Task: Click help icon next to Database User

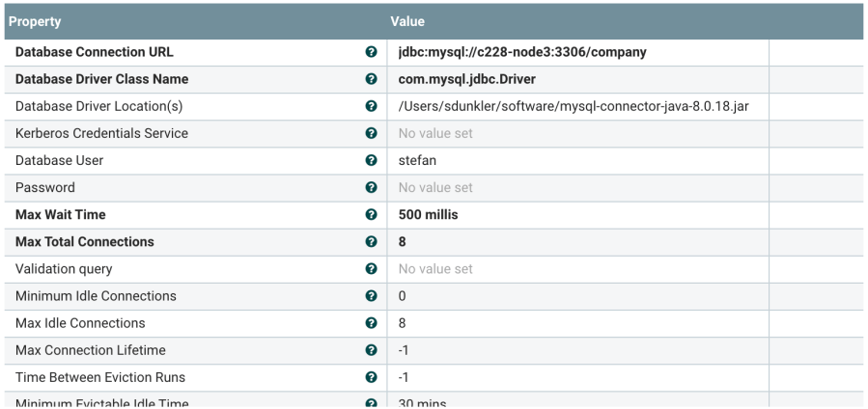Action: (x=372, y=160)
